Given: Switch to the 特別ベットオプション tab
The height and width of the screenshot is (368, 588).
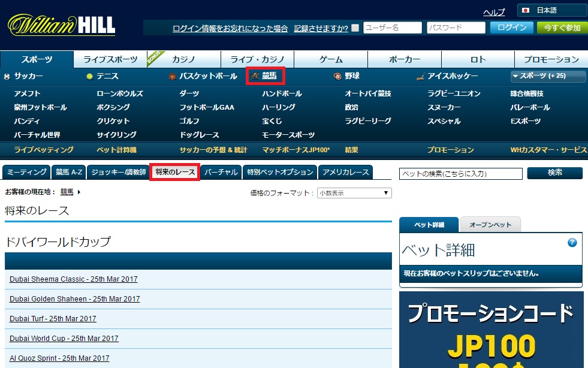Looking at the screenshot, I should (280, 172).
